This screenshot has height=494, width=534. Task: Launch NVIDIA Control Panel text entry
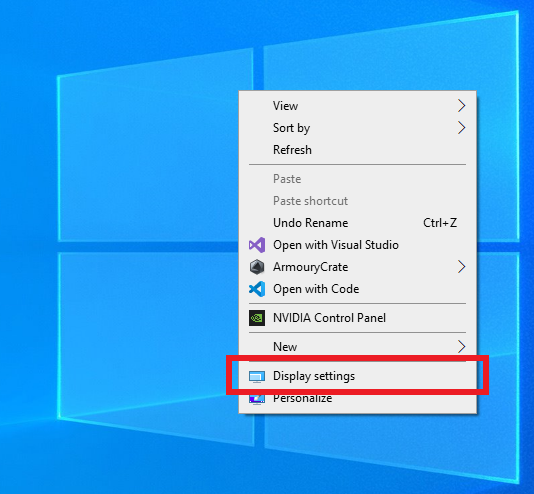point(329,318)
